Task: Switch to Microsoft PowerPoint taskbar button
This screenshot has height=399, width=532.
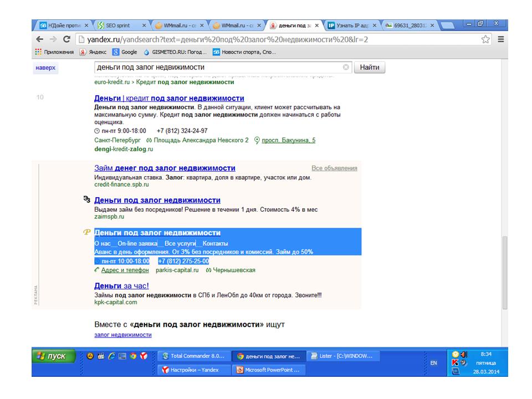Action: (268, 370)
